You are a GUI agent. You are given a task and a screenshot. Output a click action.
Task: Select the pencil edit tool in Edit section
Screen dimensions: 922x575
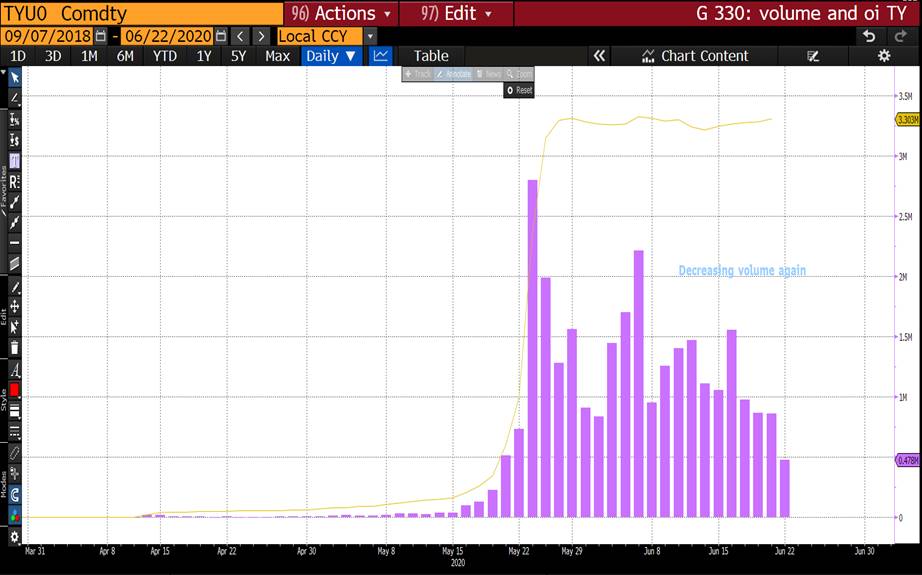click(15, 287)
